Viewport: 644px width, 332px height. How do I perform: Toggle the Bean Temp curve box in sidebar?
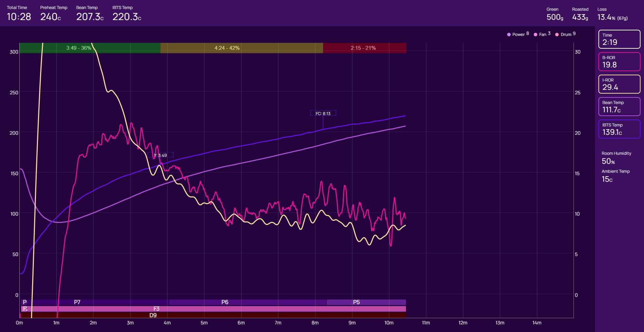coord(619,107)
